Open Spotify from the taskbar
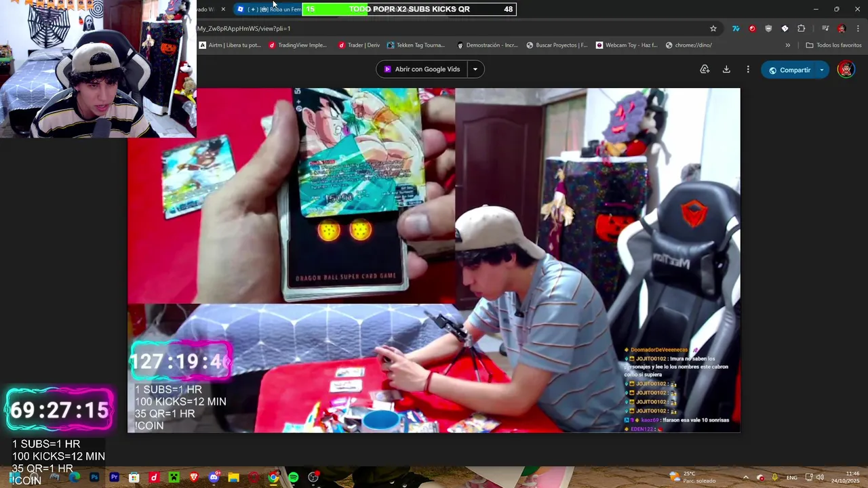This screenshot has width=868, height=488. 293,477
